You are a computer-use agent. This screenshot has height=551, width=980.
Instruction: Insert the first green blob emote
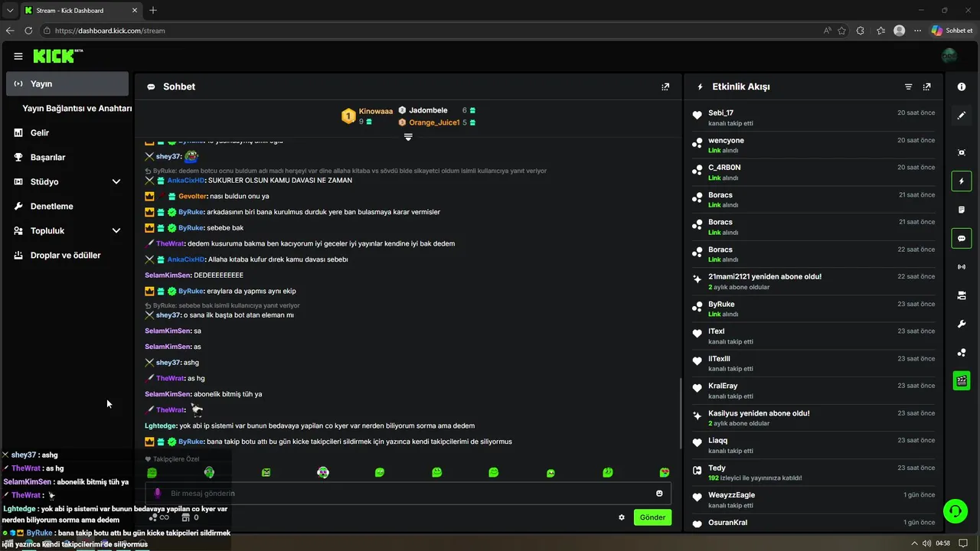click(x=152, y=473)
